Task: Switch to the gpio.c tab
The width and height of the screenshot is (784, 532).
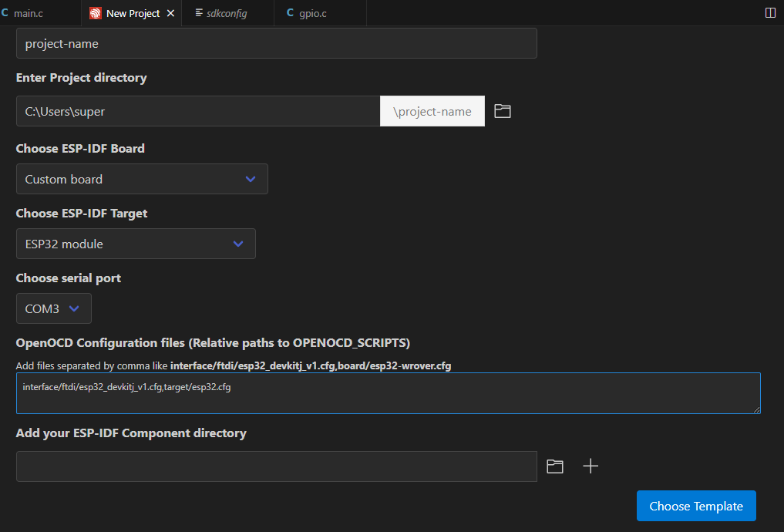Action: pyautogui.click(x=320, y=13)
